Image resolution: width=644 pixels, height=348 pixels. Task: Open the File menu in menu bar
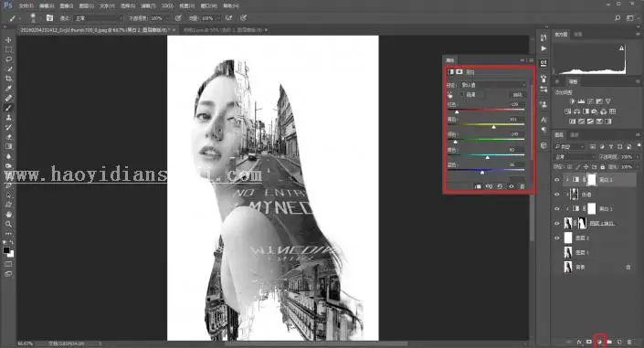tap(26, 5)
